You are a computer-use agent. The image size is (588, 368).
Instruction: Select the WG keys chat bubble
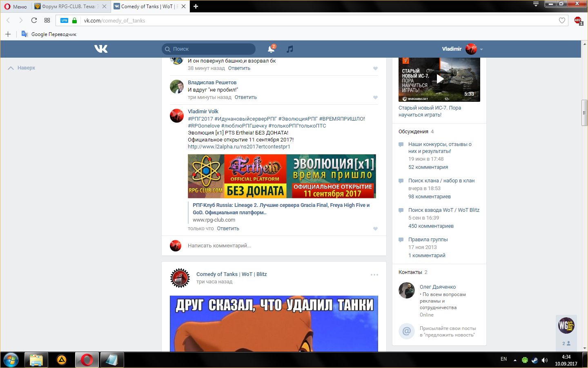566,325
